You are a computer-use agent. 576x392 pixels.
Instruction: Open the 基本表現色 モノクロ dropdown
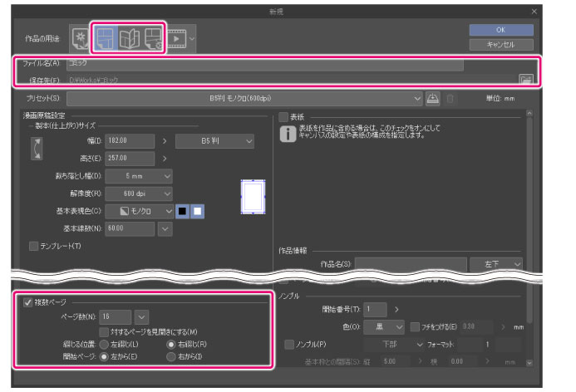140,211
